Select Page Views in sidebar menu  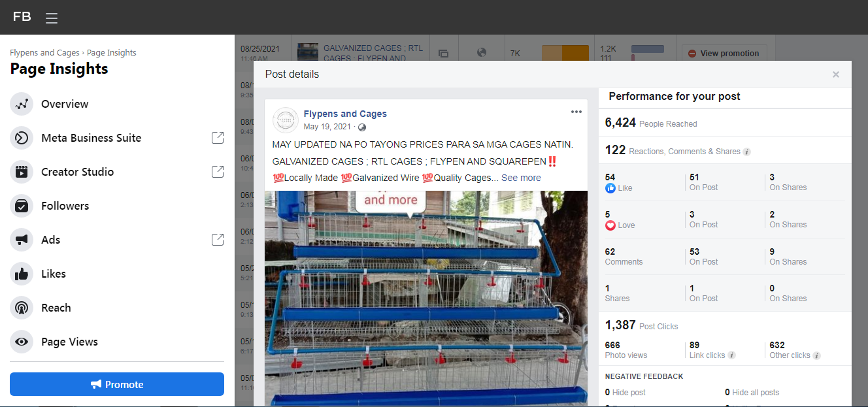(x=69, y=342)
